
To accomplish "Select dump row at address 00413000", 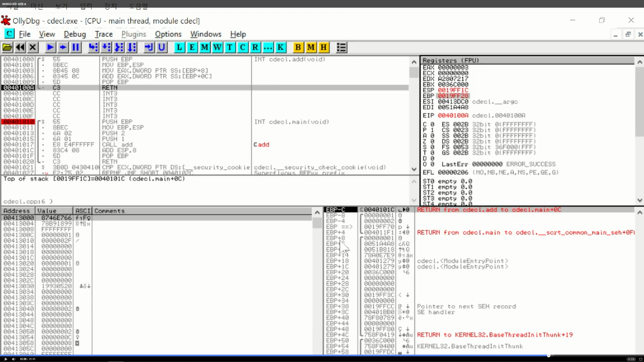I will [x=157, y=218].
